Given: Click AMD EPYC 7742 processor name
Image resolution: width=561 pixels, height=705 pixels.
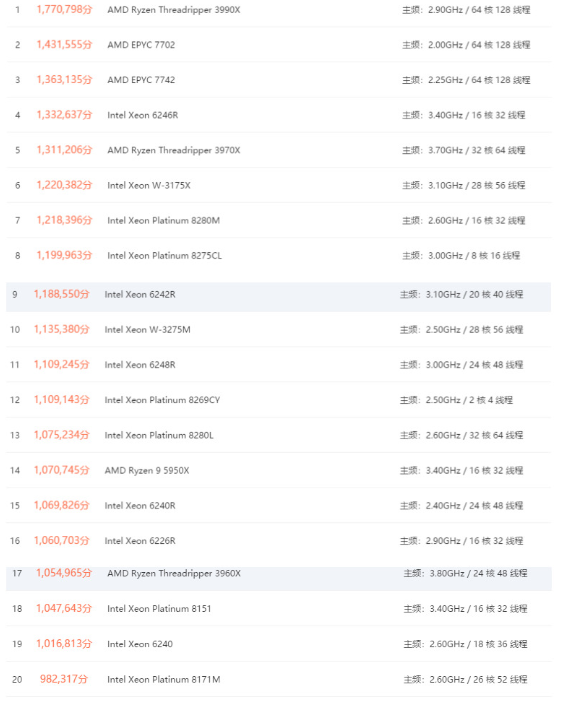Looking at the screenshot, I should [141, 80].
